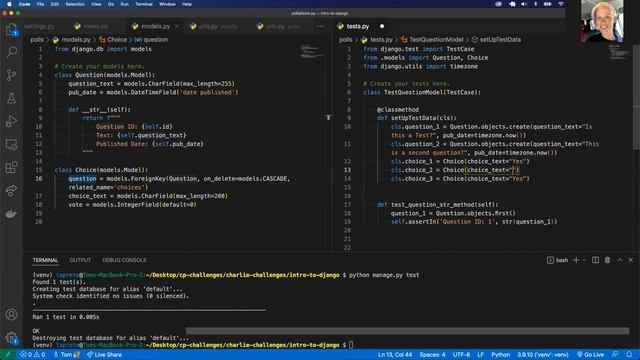Open the Manage gear icon
Image resolution: width=640 pixels, height=360 pixels.
click(x=11, y=338)
